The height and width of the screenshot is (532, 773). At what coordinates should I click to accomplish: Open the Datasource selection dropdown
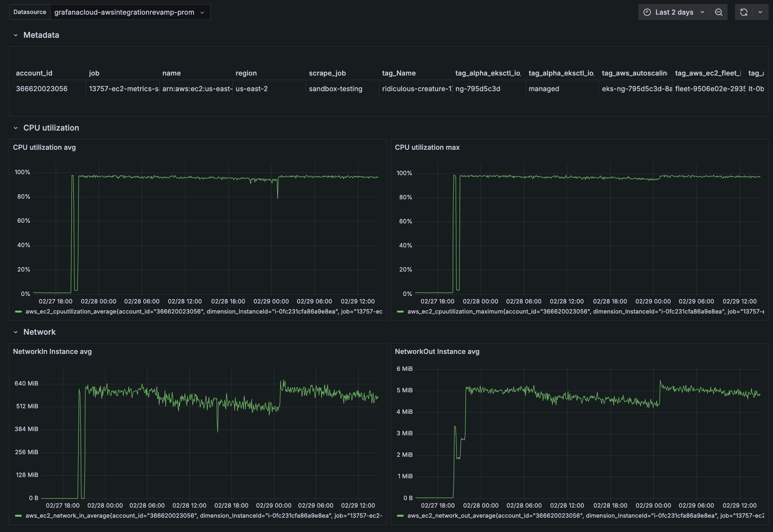[130, 12]
